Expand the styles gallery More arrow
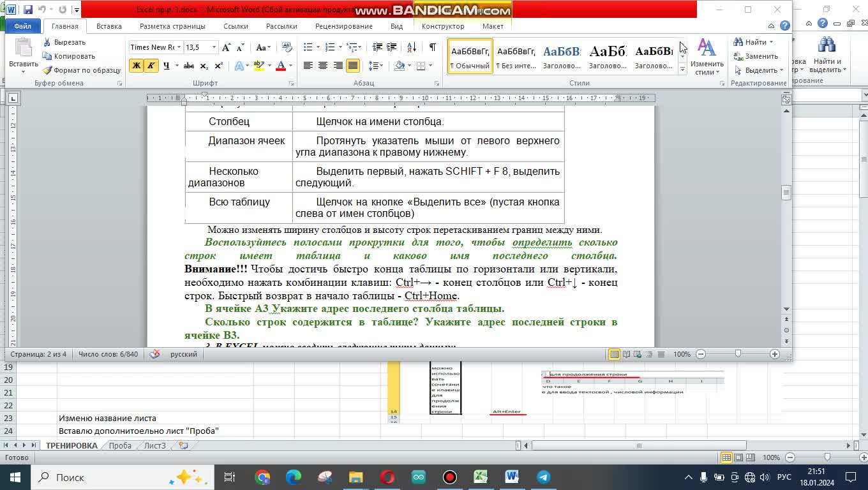 (682, 70)
